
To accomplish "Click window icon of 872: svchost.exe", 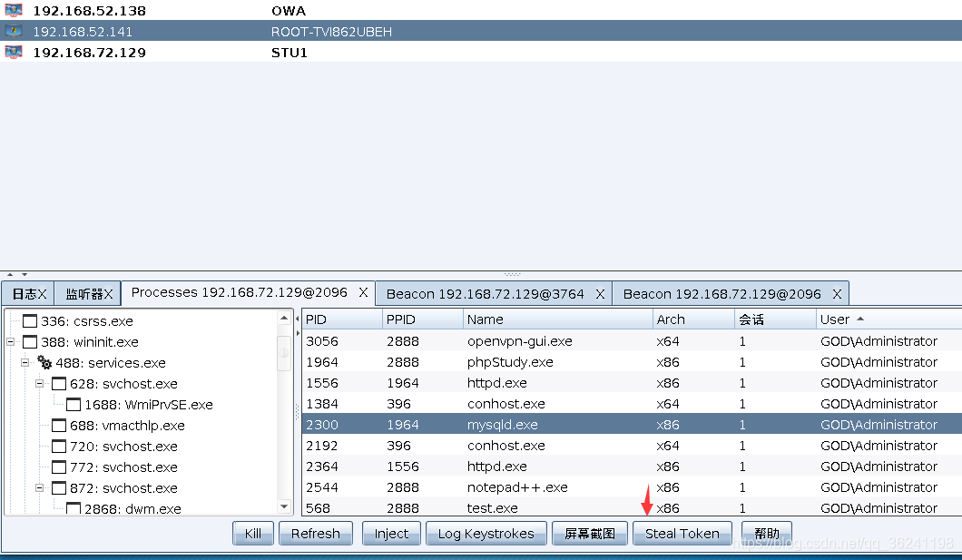I will (58, 487).
